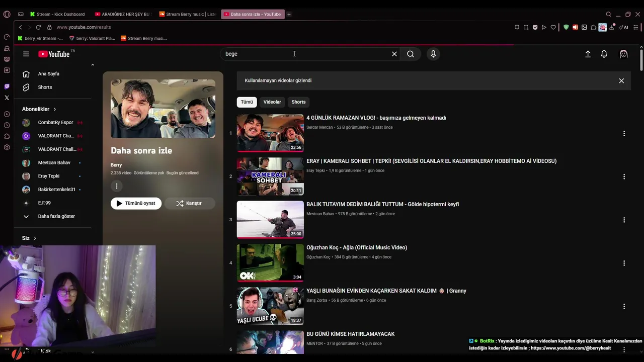Open options for YAŞLI BUNAĞIN EVİNDEN video
The width and height of the screenshot is (644, 362).
tap(624, 306)
